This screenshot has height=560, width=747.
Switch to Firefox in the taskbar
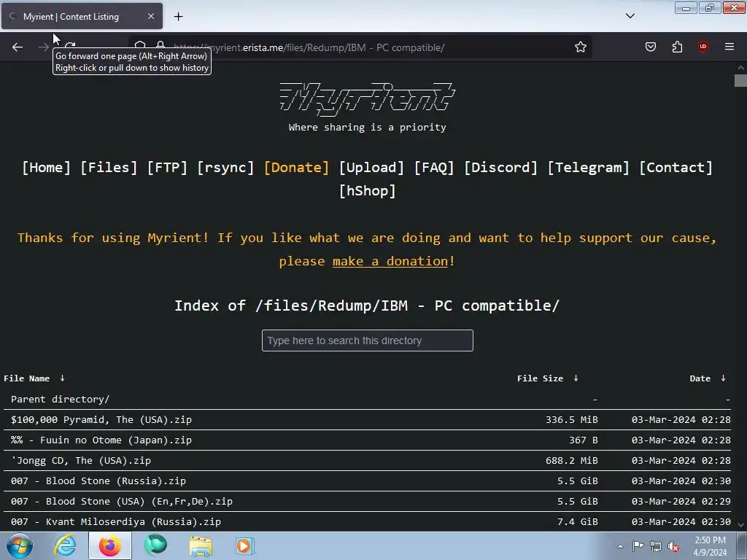coord(109,545)
